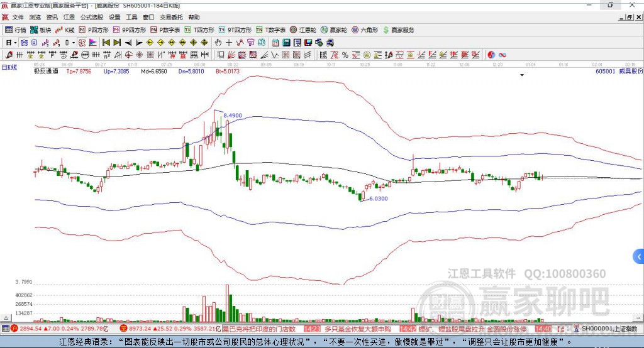
Task: Select the Gann fan lines tool
Action: [x=231, y=55]
